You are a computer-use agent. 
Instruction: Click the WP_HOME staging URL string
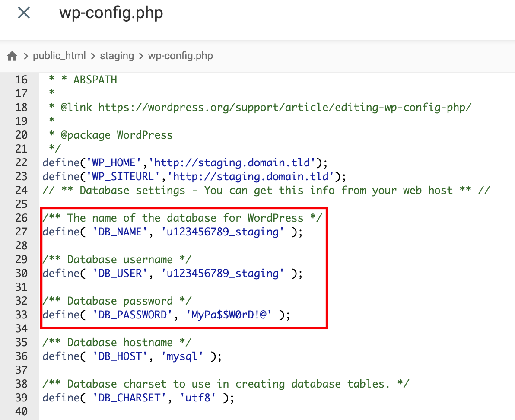[x=232, y=163]
